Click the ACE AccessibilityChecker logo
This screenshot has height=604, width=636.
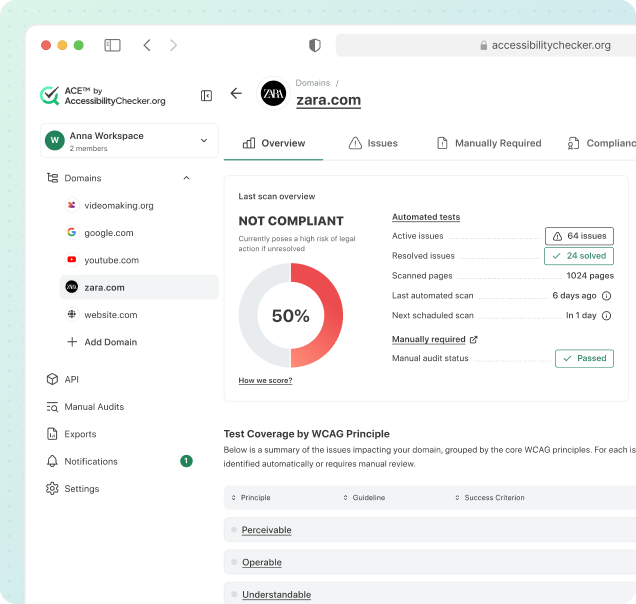[x=103, y=96]
